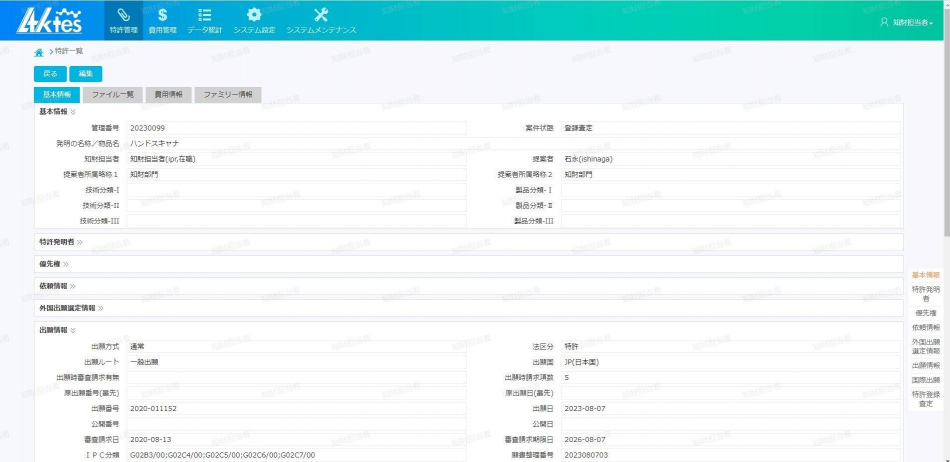
Task: Open the 費用情報 tab
Action: tap(167, 95)
